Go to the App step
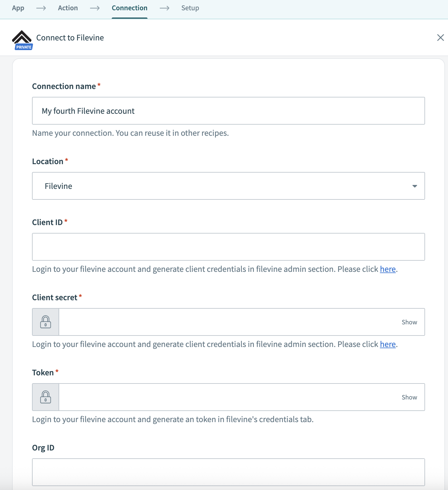Screen dimensions: 448x490 pyautogui.click(x=18, y=8)
